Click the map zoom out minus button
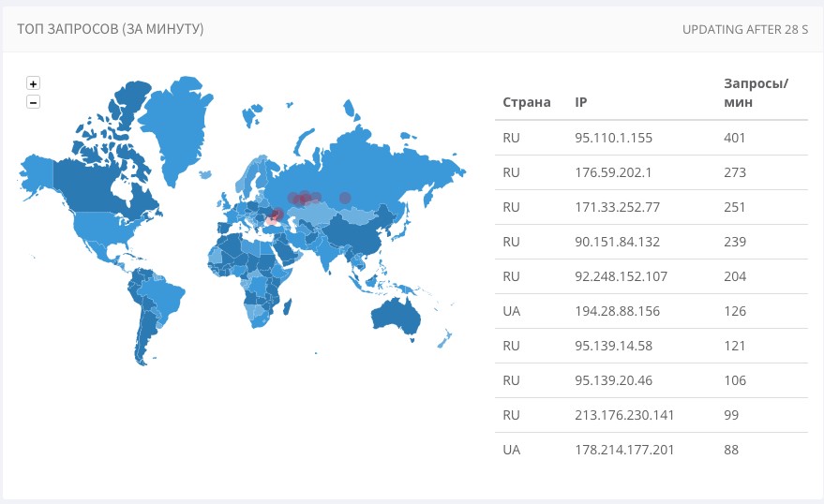This screenshot has height=504, width=824. [33, 101]
